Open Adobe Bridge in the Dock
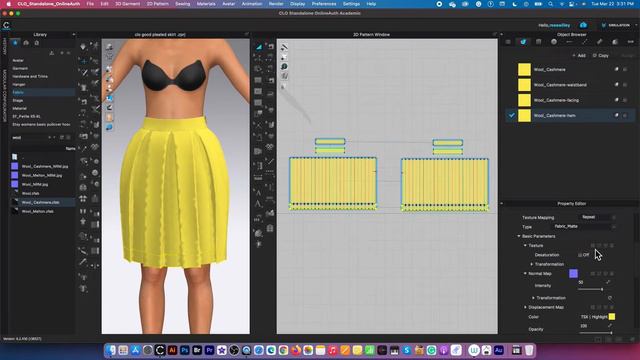 (x=197, y=350)
